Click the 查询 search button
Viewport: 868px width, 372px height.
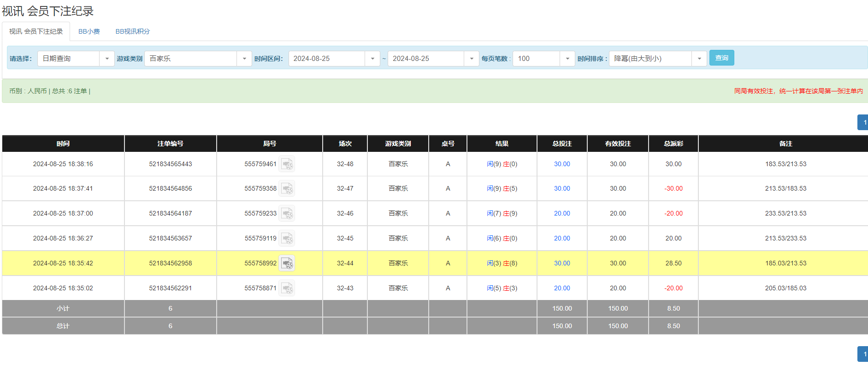[721, 58]
